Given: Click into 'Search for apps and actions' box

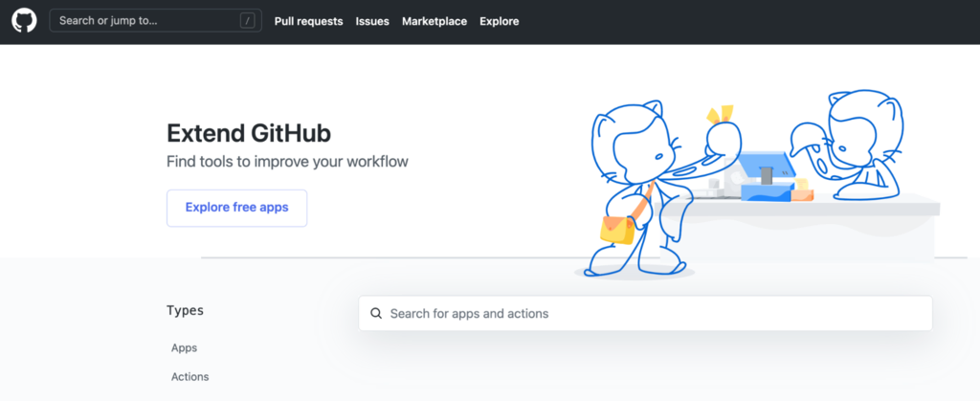Looking at the screenshot, I should pyautogui.click(x=651, y=313).
